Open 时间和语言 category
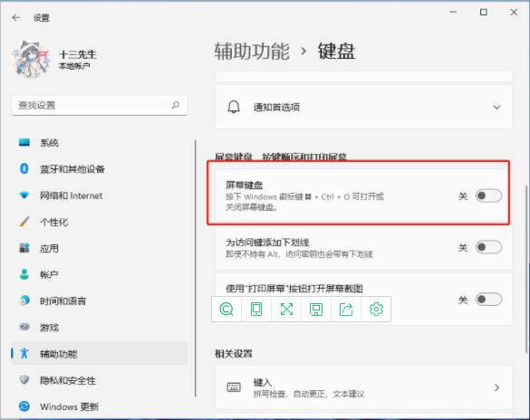Screen dimensions: 530x420 (x=100, y=301)
